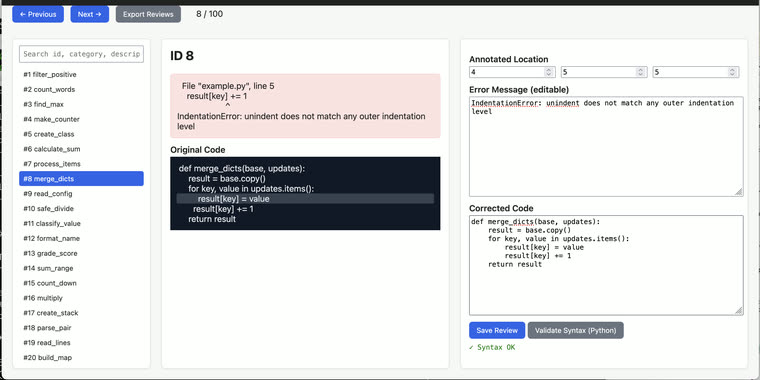Select #1 filter_positive in list
Image resolution: width=760 pixels, height=380 pixels.
point(81,75)
